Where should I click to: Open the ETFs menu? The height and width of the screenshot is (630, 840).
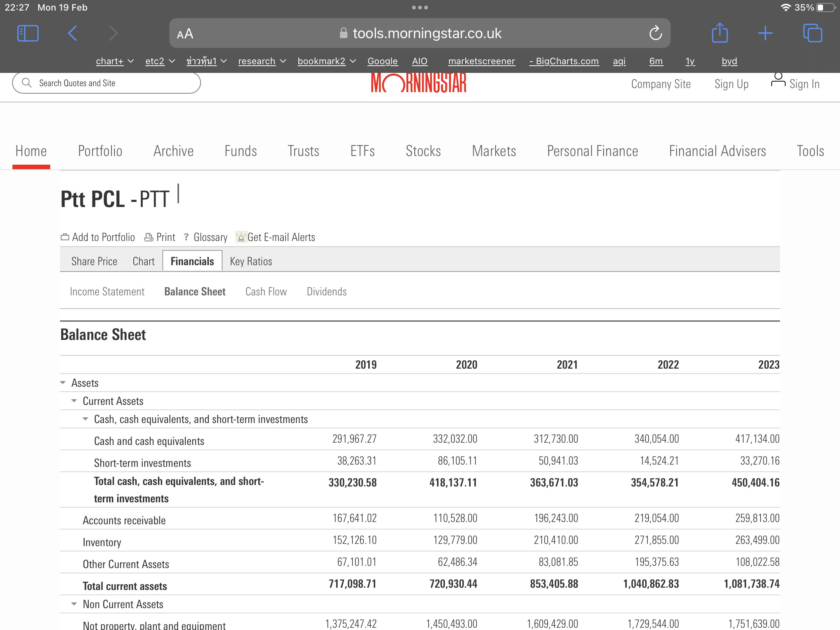pos(363,151)
